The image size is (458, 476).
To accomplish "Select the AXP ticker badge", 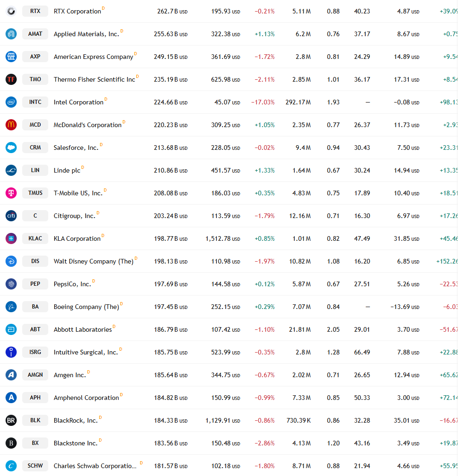I will [x=35, y=57].
